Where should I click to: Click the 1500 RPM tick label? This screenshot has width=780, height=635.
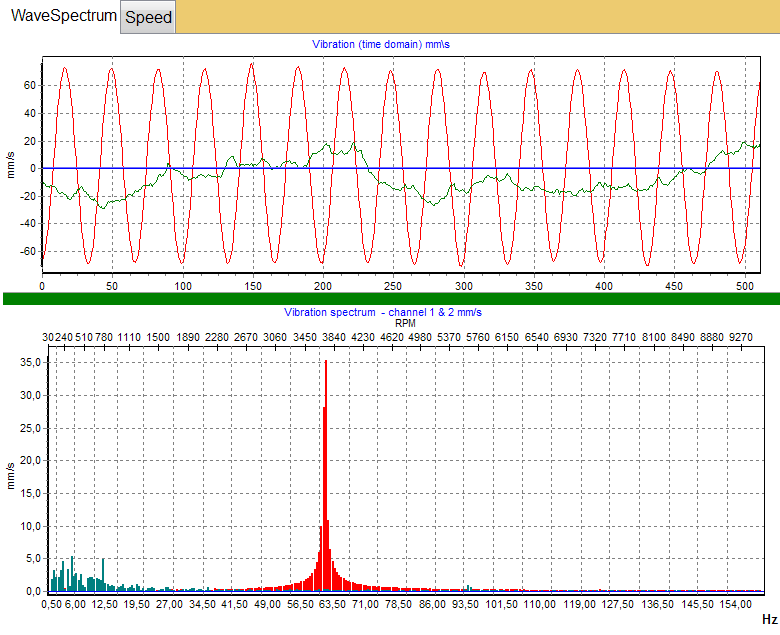click(158, 337)
